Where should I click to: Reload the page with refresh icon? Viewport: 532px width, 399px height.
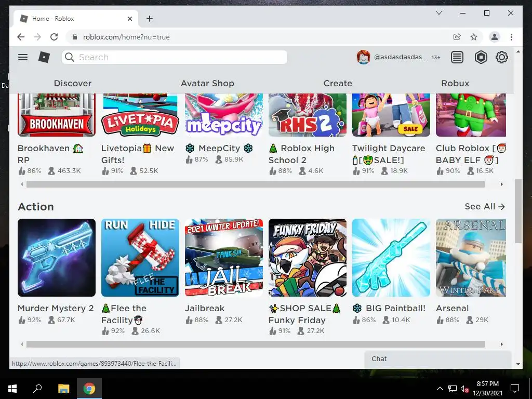[x=54, y=37]
